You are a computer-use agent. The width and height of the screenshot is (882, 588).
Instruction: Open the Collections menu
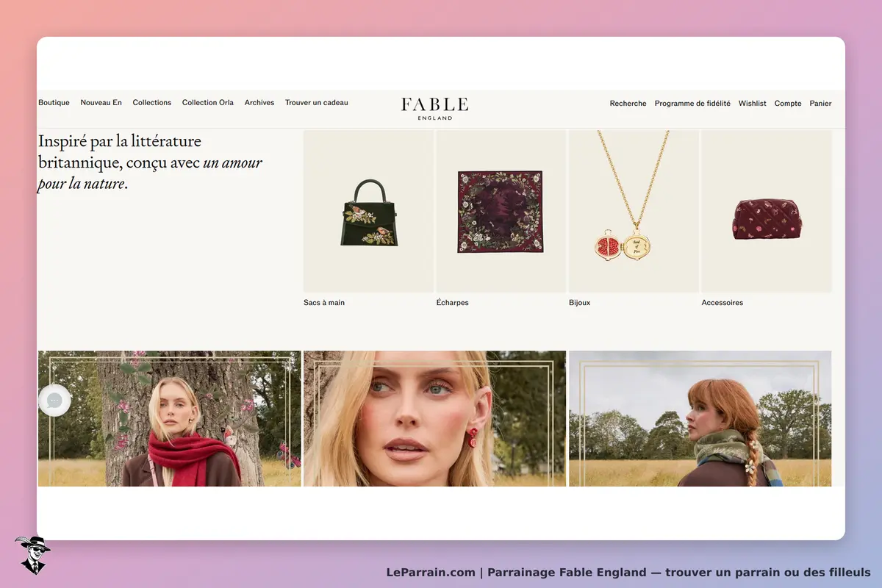coord(152,103)
